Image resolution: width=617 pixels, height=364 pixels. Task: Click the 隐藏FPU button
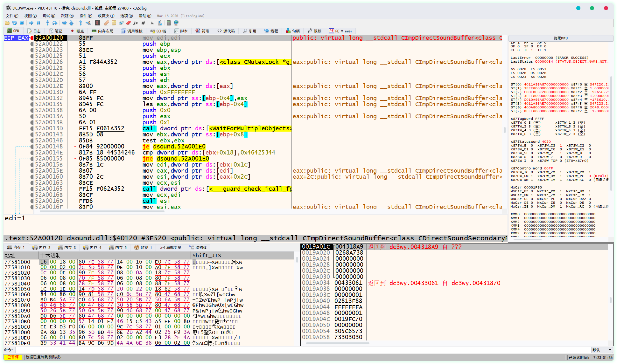click(x=561, y=38)
